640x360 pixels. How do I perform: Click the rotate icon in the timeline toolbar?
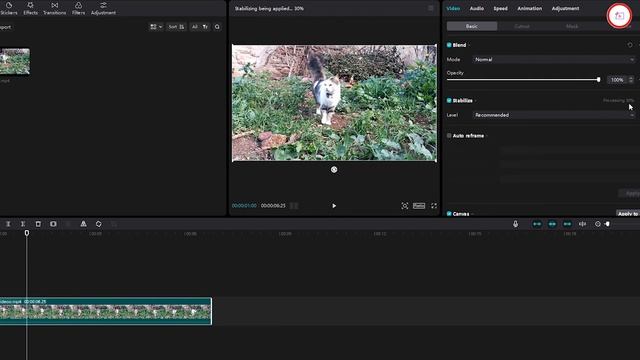tap(98, 224)
